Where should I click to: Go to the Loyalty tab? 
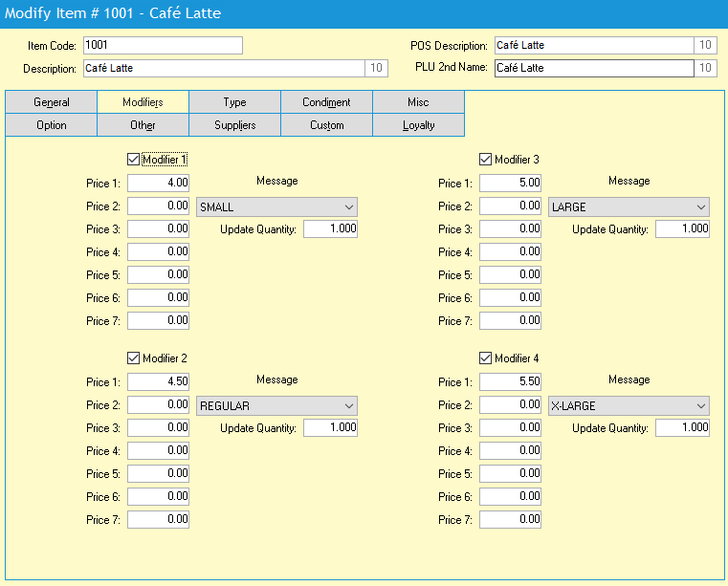[418, 125]
